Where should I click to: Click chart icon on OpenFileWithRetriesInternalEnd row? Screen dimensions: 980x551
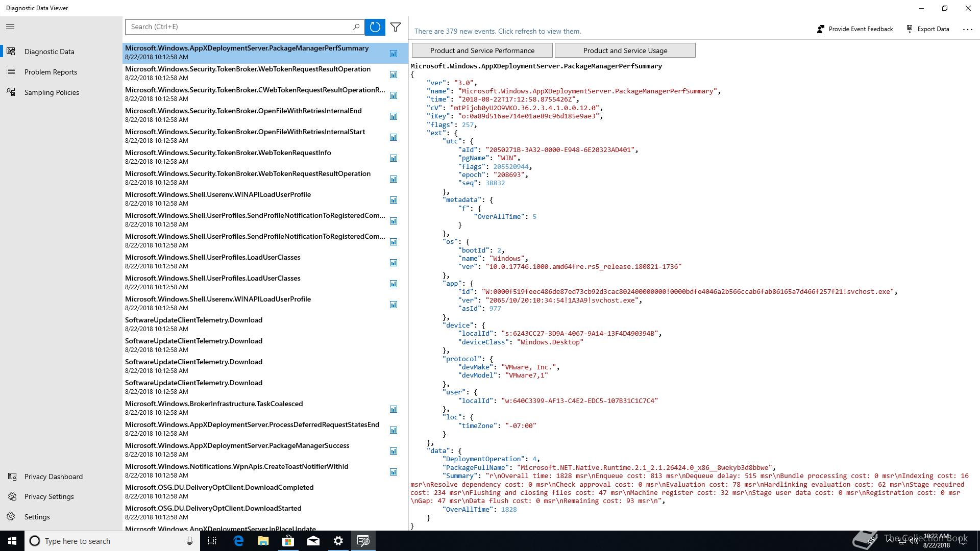(x=394, y=116)
